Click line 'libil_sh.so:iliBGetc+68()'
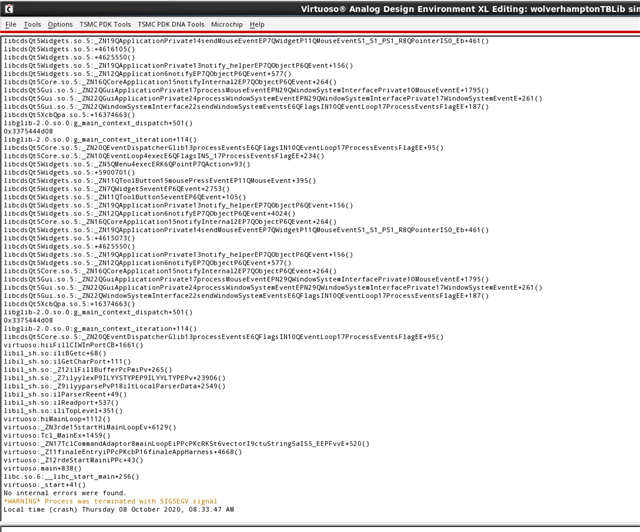 pos(55,353)
